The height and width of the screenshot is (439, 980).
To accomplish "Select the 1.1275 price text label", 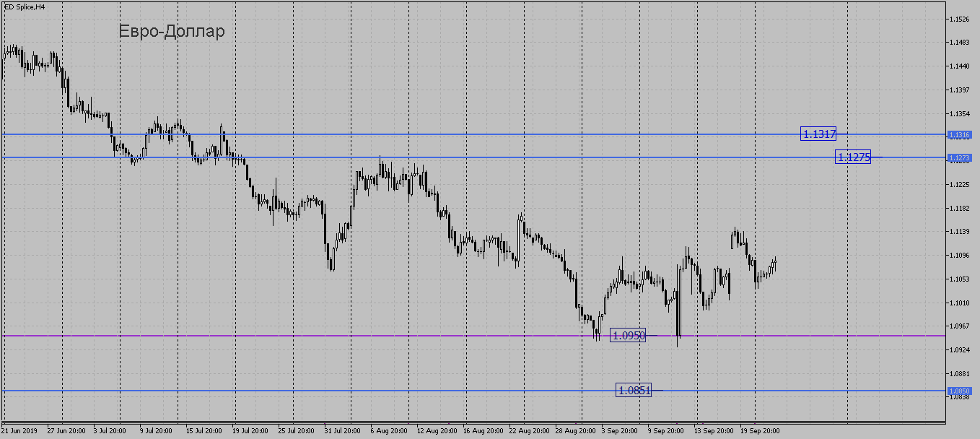I will click(x=853, y=157).
